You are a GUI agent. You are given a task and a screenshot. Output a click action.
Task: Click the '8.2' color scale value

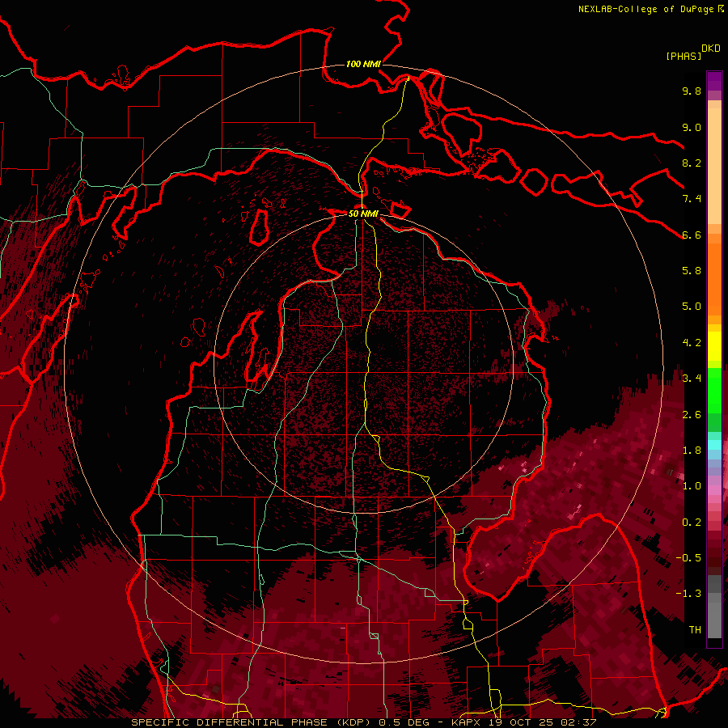click(692, 163)
